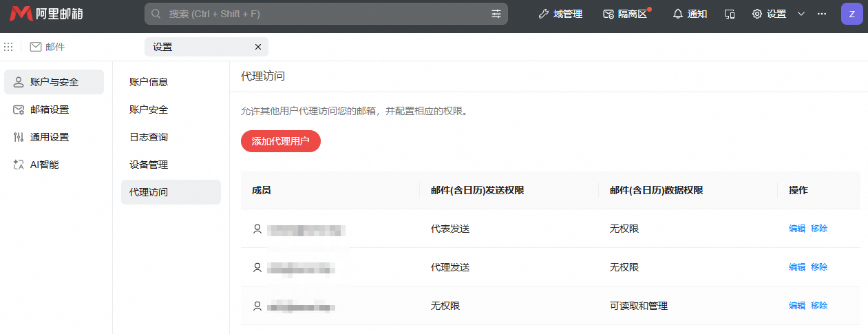Edit the 代理发送 member row
Viewport: 868px width, 334px height.
[x=797, y=267]
